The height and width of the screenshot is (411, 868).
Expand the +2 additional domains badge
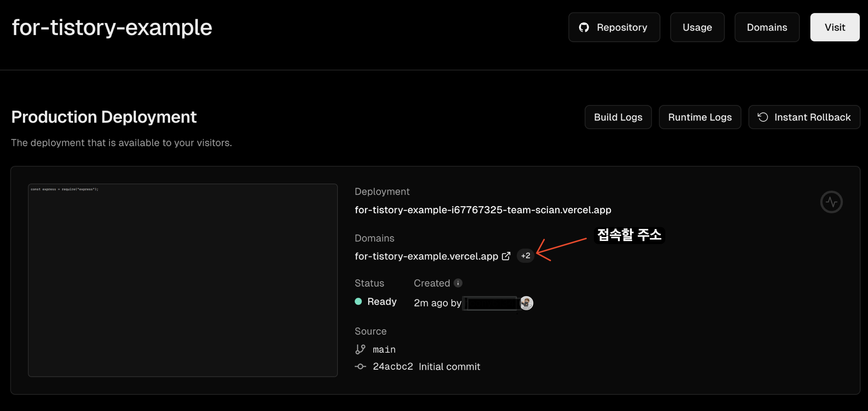[525, 256]
